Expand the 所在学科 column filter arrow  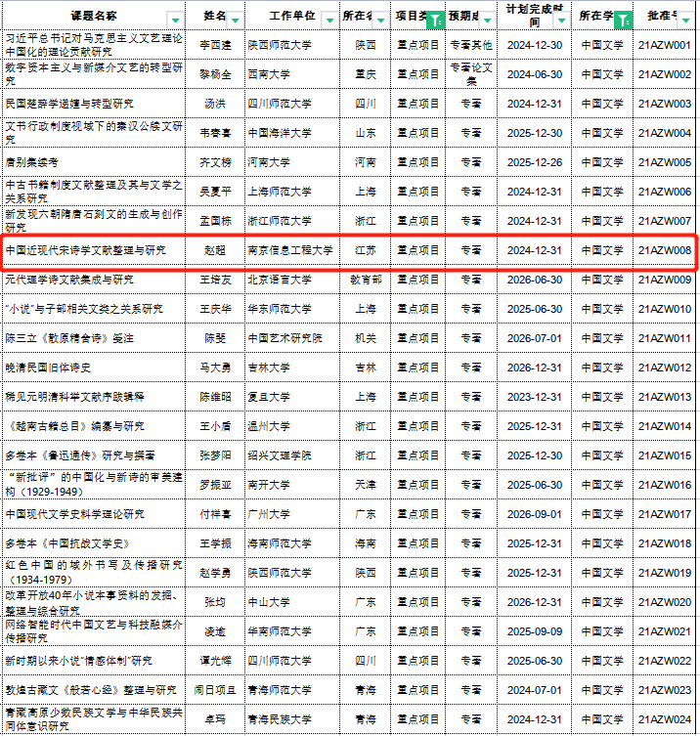[624, 19]
